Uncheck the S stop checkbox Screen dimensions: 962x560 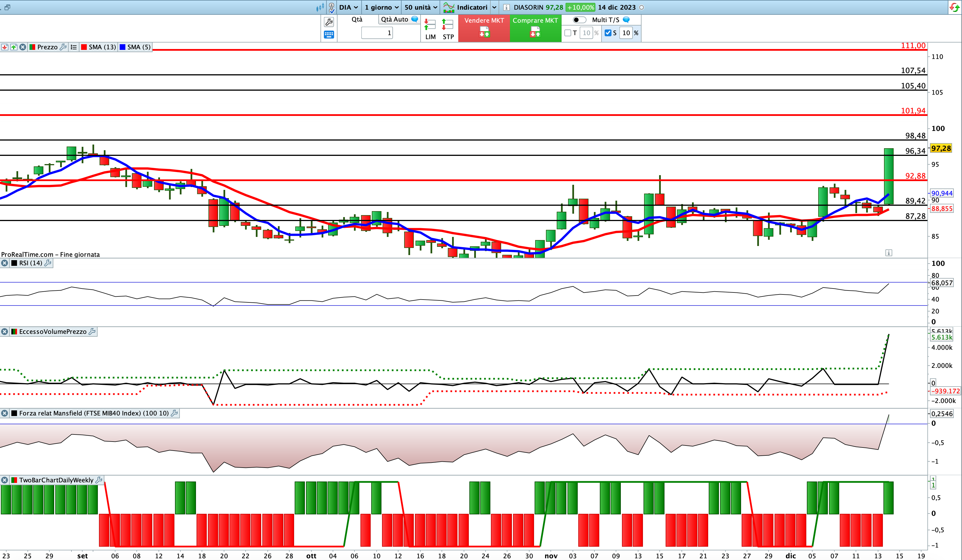pyautogui.click(x=608, y=33)
